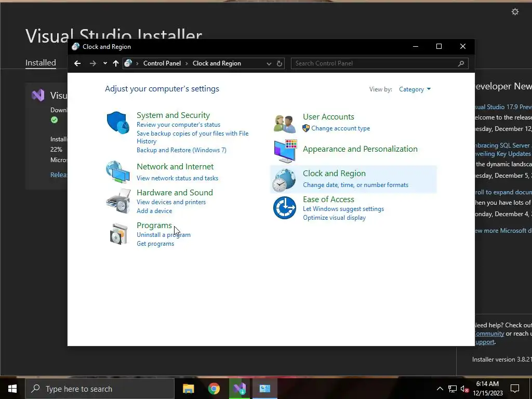Expand the address bar history dropdown
The image size is (532, 399).
click(x=269, y=63)
